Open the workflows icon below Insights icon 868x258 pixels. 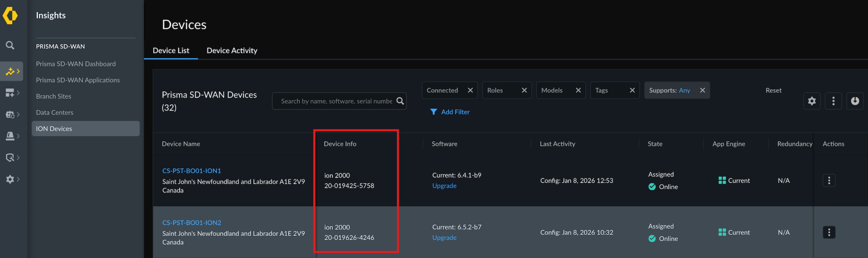coord(10,93)
